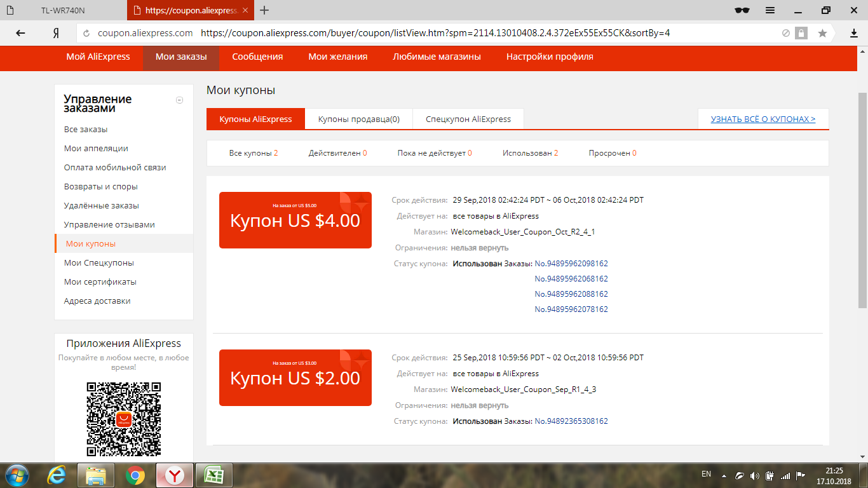Click the Welcomeback_User_Coupon_Oct_R2_4_1 store name

click(523, 232)
